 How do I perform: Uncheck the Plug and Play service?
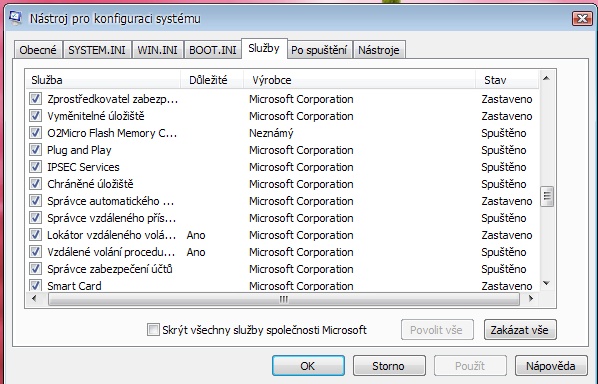(35, 149)
